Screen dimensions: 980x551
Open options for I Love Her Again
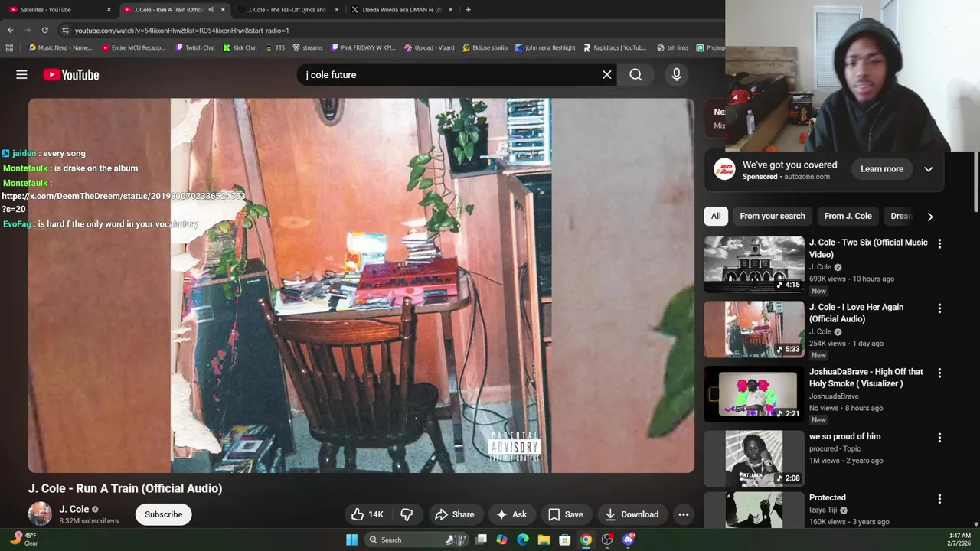(x=939, y=308)
